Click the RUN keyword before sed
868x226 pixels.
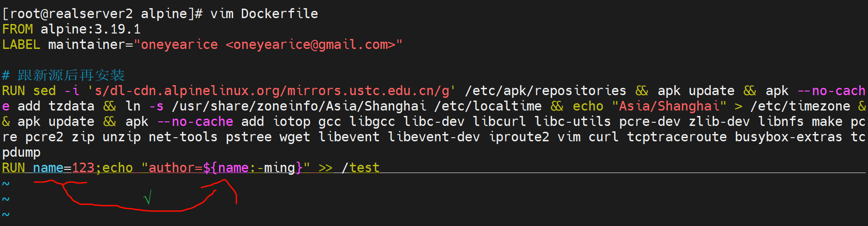(x=14, y=91)
